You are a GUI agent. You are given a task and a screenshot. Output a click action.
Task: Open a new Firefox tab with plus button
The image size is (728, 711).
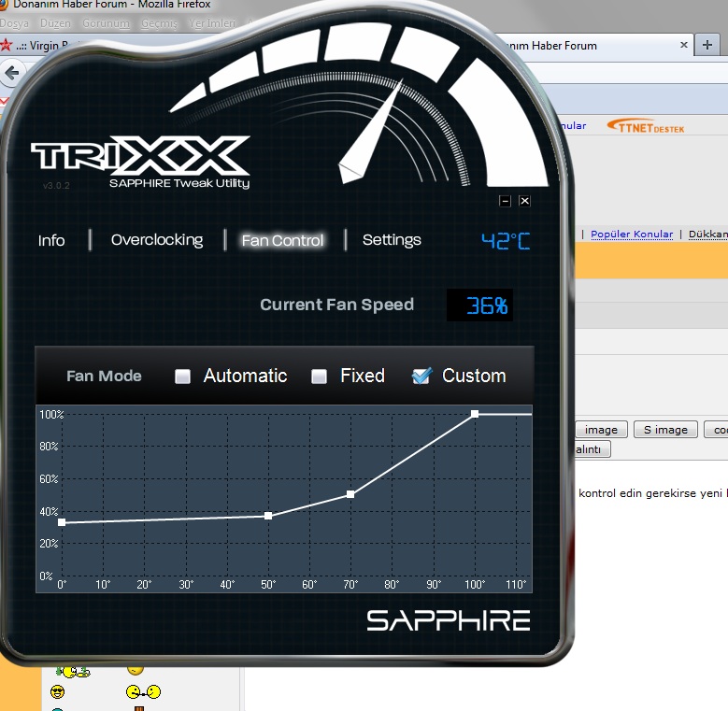[707, 45]
